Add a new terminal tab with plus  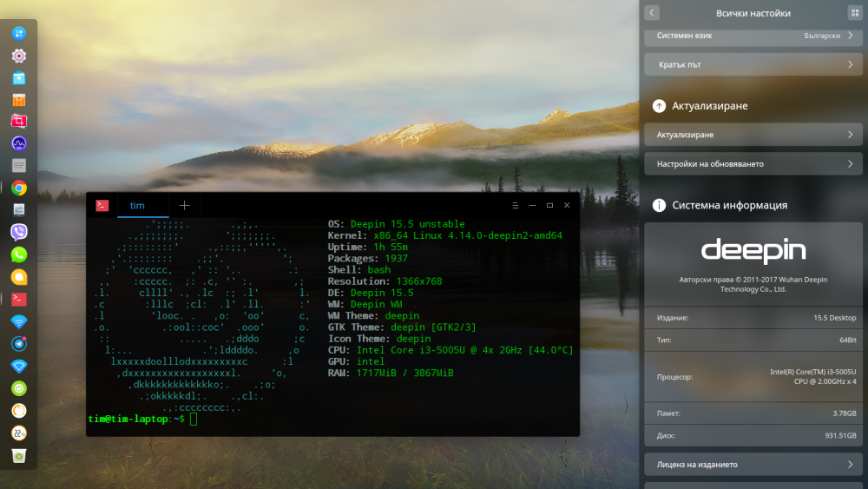coord(184,206)
